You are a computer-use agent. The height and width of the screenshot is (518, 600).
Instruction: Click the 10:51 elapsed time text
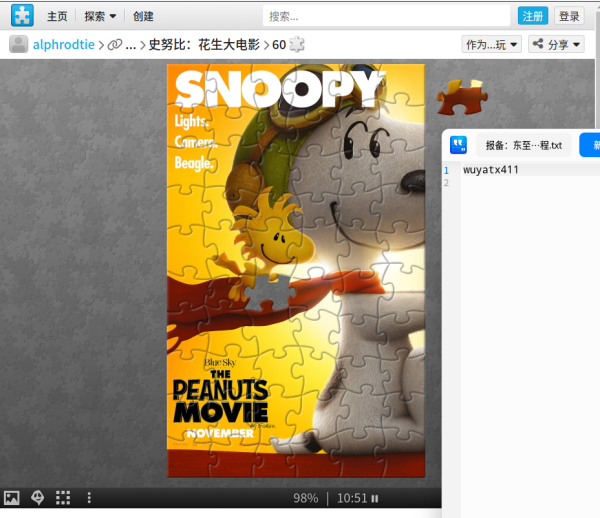coord(352,498)
